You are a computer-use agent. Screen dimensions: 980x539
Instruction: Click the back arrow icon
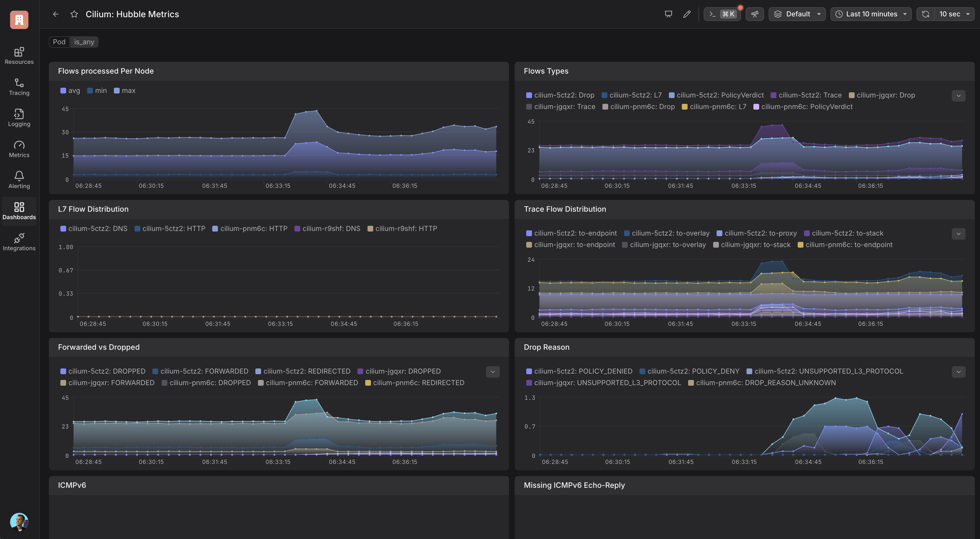[55, 14]
